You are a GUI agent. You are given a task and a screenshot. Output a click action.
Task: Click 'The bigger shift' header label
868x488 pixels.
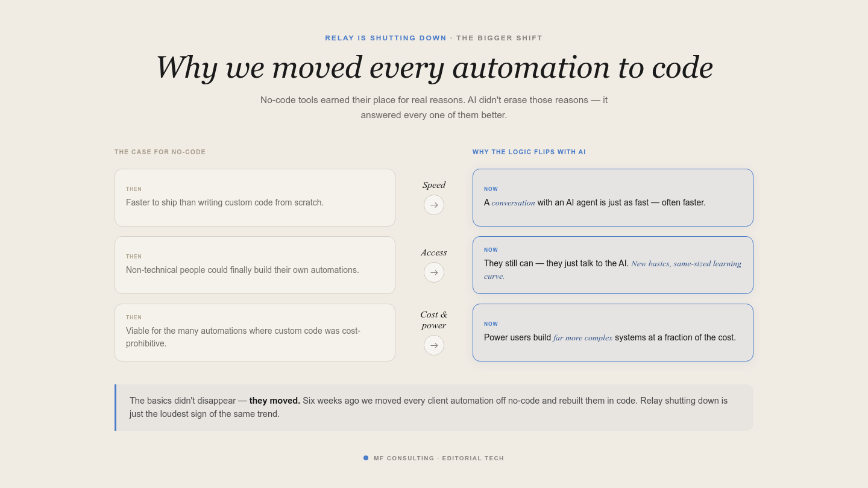point(500,38)
